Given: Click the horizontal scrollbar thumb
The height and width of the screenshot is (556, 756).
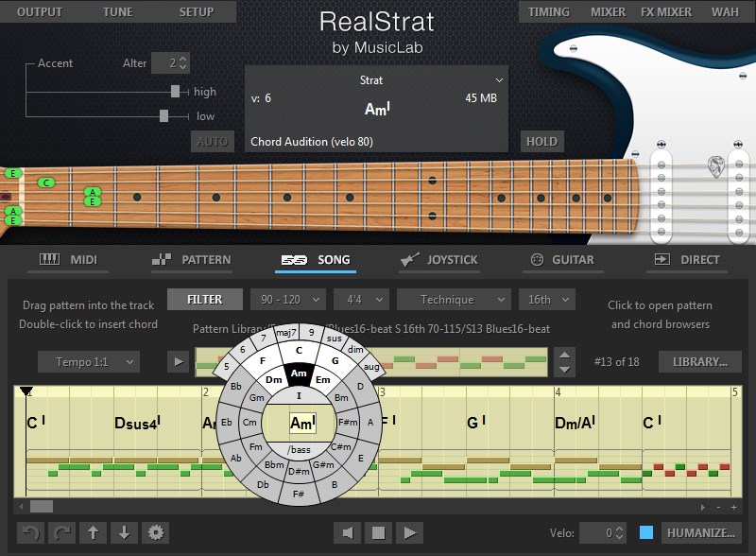Looking at the screenshot, I should click(42, 506).
